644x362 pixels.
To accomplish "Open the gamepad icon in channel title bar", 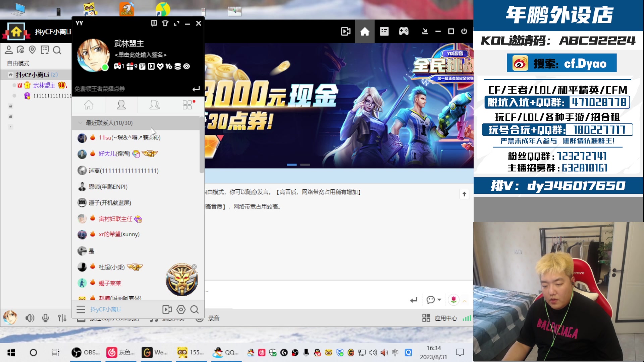I will tap(404, 32).
